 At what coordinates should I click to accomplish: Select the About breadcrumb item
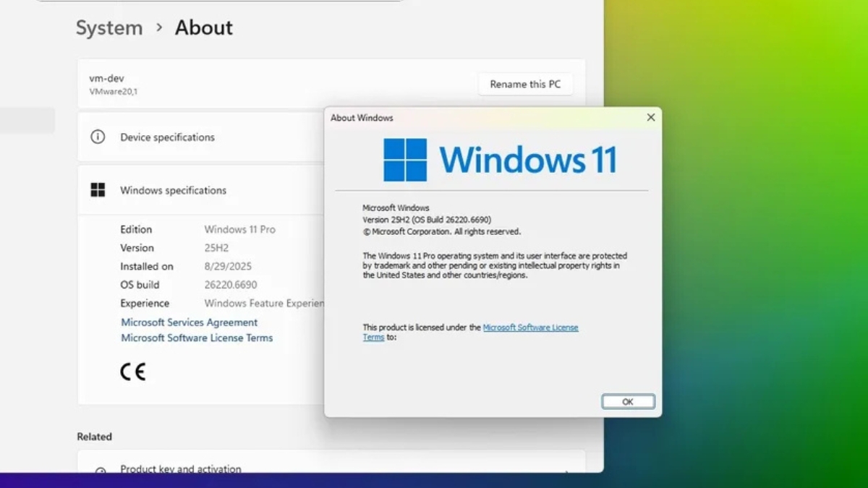coord(203,27)
